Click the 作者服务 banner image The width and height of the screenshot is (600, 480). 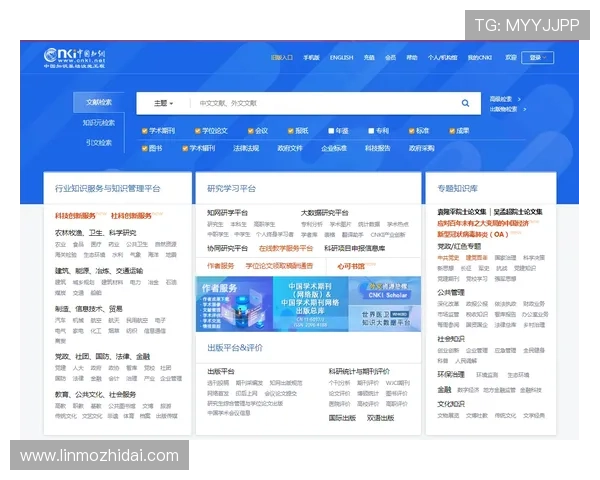(234, 304)
